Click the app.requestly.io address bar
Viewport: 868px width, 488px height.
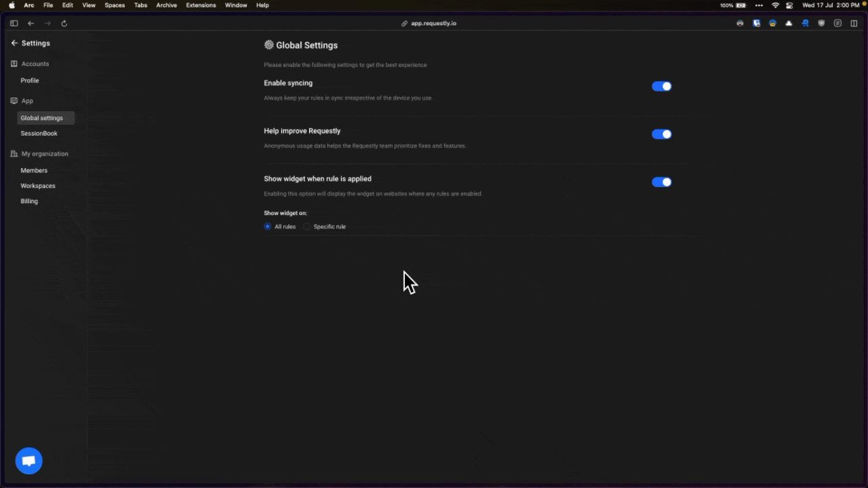pos(433,23)
